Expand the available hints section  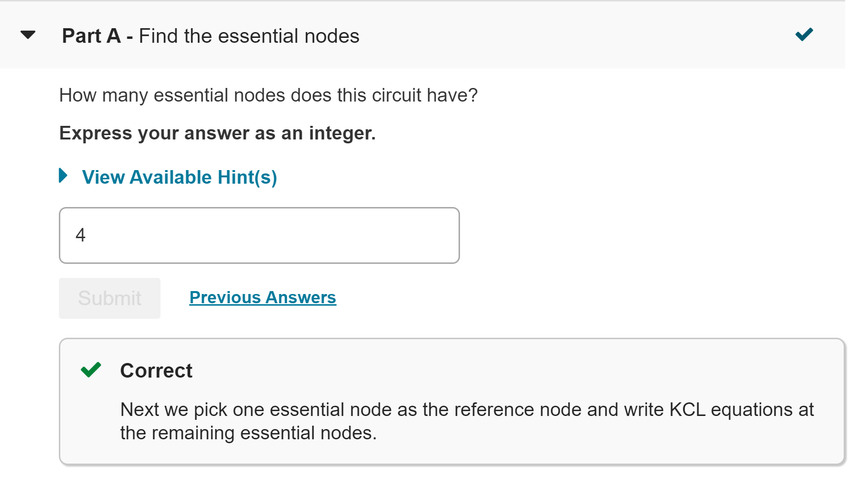(x=179, y=176)
